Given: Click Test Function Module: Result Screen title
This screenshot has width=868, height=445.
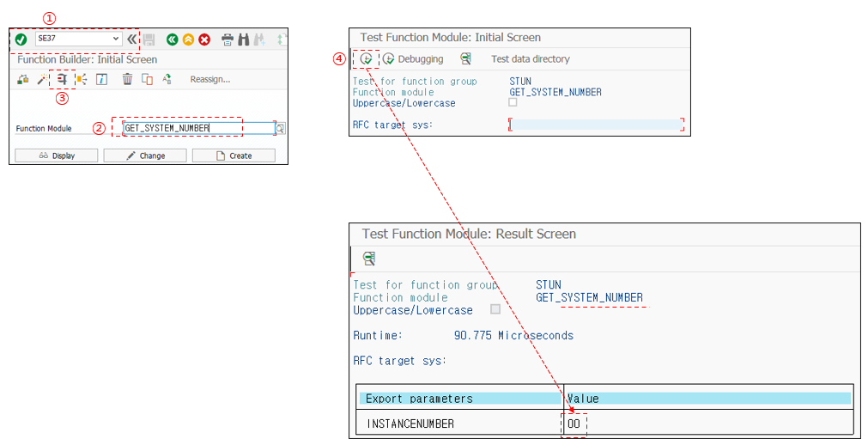Looking at the screenshot, I should 469,234.
